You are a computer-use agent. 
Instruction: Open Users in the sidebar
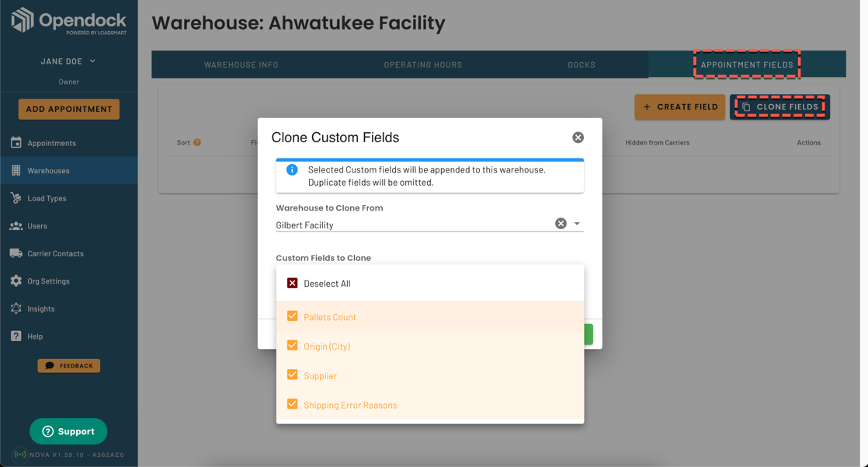68,226
